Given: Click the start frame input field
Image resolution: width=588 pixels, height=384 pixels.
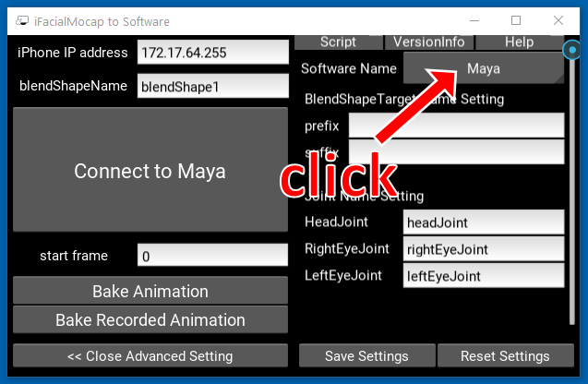Looking at the screenshot, I should point(212,256).
